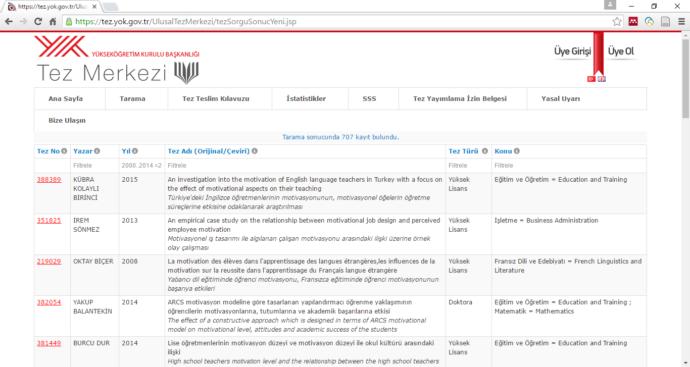Click the Tez Adı filter input field
The width and height of the screenshot is (690, 367).
(x=305, y=165)
